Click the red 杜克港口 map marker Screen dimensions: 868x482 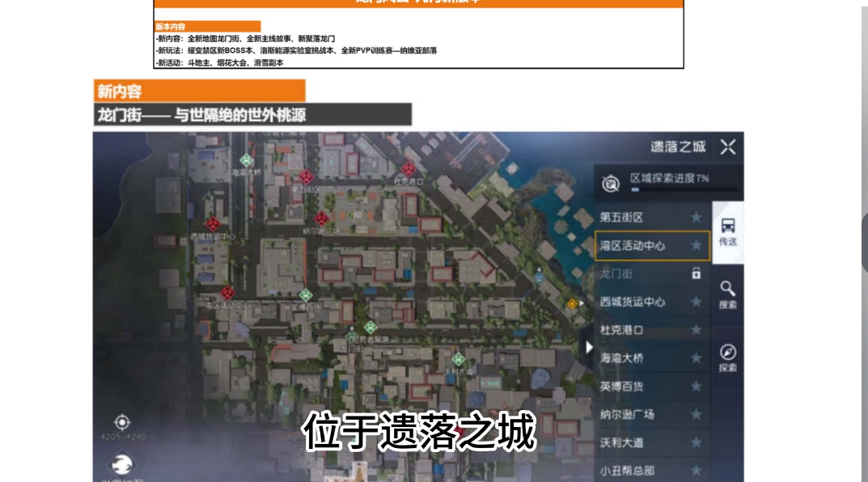[x=409, y=169]
